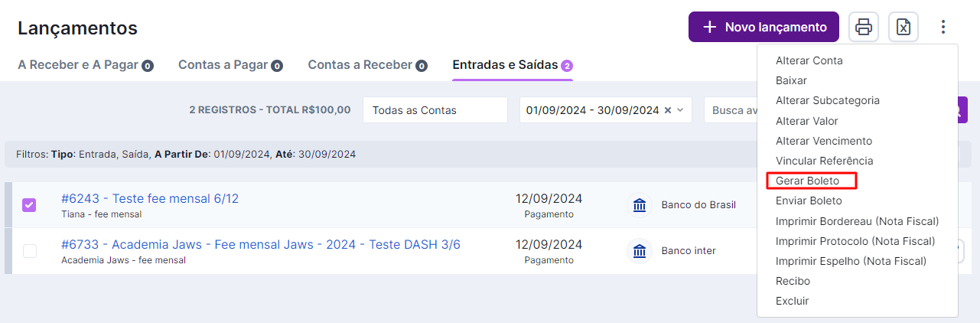
Task: Choose Enviar Boleto menu option
Action: tap(809, 201)
